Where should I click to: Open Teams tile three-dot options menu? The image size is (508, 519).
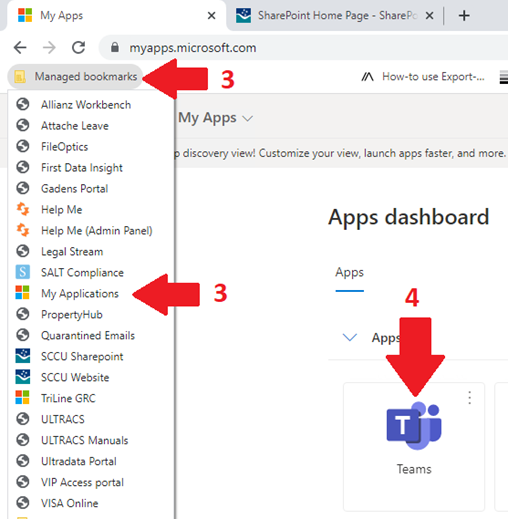point(470,398)
